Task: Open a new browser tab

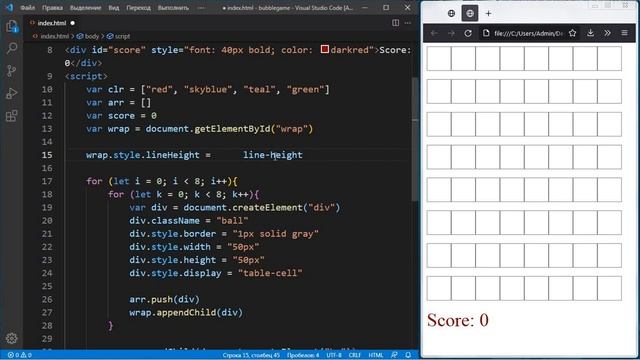Action: [x=488, y=13]
